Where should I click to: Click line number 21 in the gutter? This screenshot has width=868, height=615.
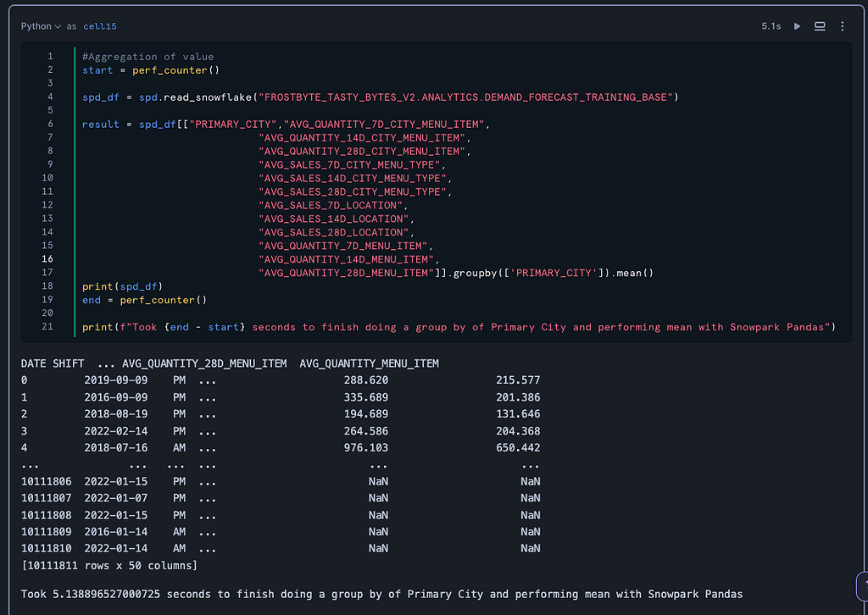(x=47, y=326)
